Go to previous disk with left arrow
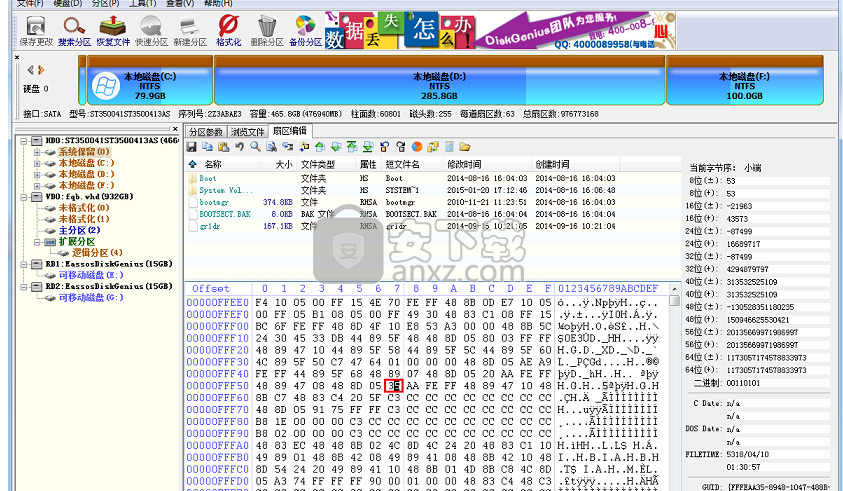 30,70
